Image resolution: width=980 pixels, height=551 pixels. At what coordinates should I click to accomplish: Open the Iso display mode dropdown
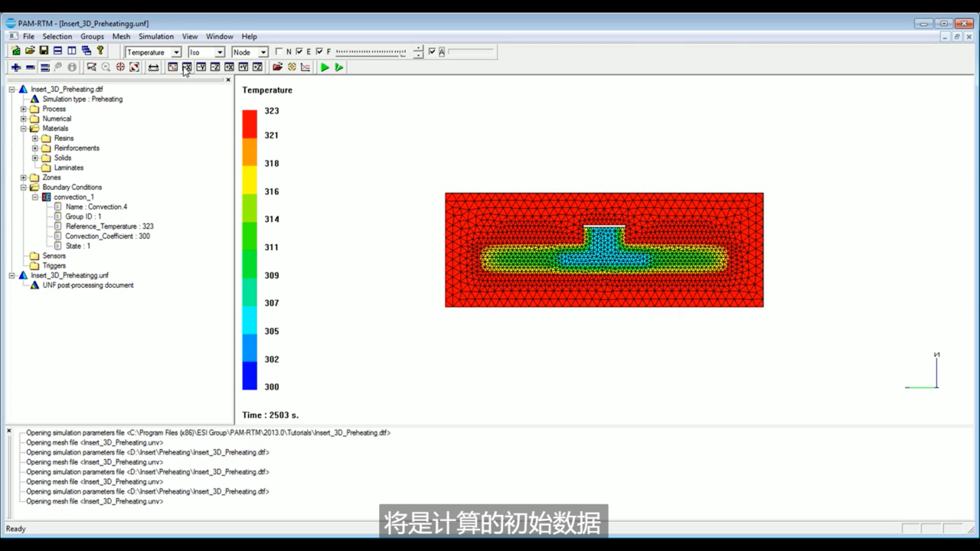(x=207, y=52)
